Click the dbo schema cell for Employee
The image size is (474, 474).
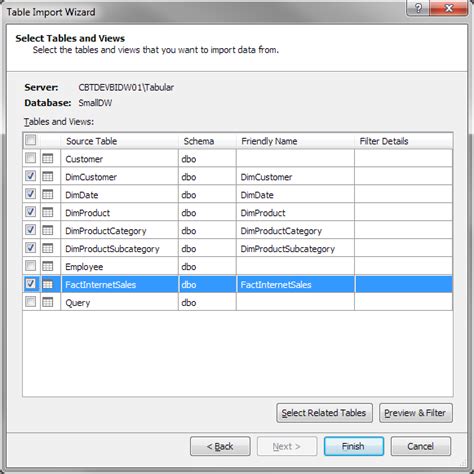[207, 267]
